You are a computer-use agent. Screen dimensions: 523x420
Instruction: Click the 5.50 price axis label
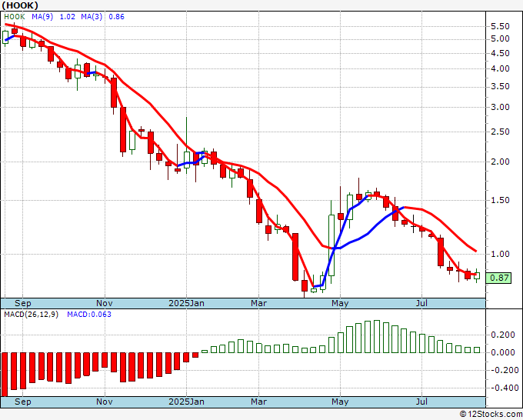click(x=501, y=26)
